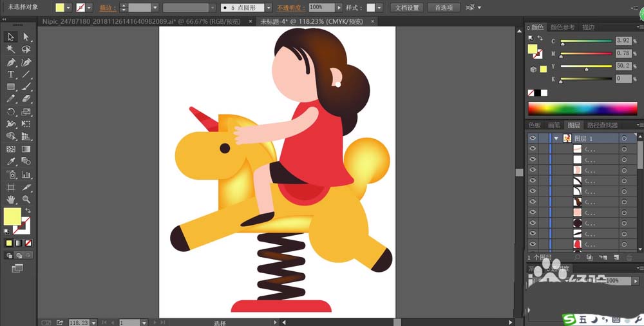The width and height of the screenshot is (644, 326).
Task: Click the C value field 3.92
Action: click(x=623, y=41)
